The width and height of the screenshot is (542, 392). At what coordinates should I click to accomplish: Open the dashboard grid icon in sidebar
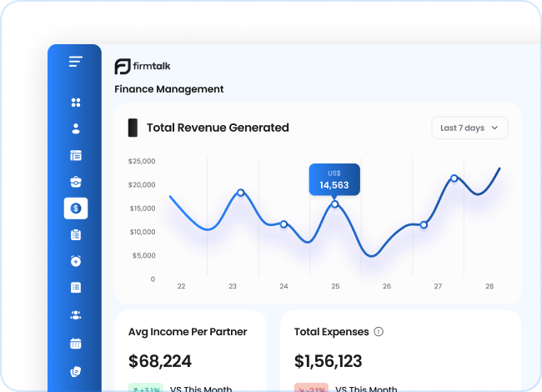pos(76,103)
